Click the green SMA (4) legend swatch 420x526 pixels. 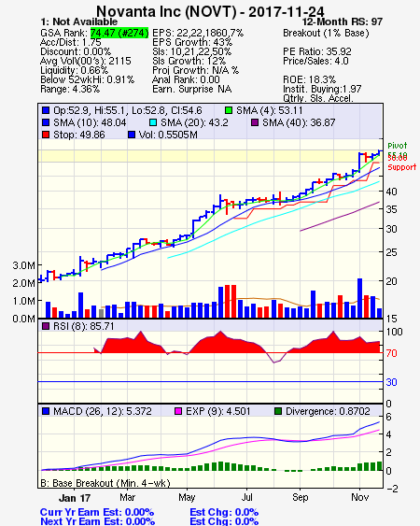pyautogui.click(x=229, y=110)
